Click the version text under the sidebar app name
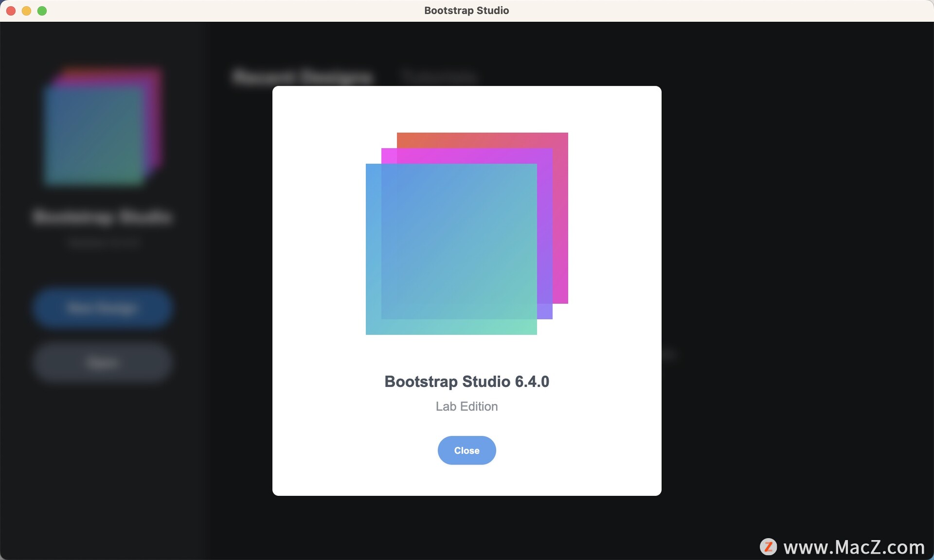934x560 pixels. (x=102, y=243)
